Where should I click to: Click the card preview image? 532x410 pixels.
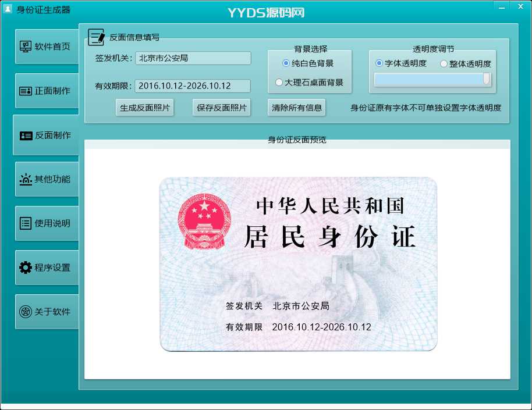[298, 264]
